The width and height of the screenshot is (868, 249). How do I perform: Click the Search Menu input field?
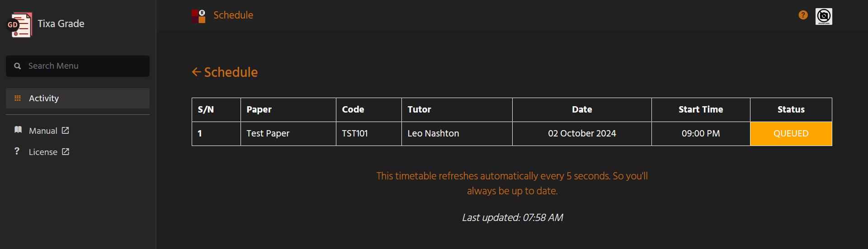pyautogui.click(x=78, y=66)
